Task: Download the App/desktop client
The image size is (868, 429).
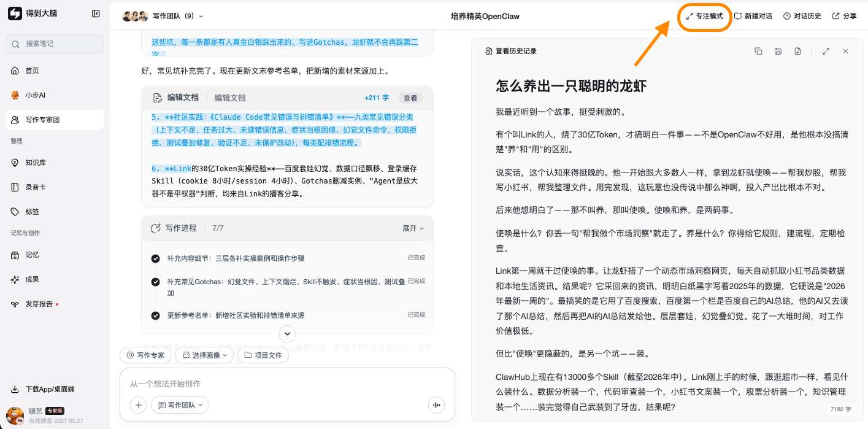Action: [x=43, y=389]
